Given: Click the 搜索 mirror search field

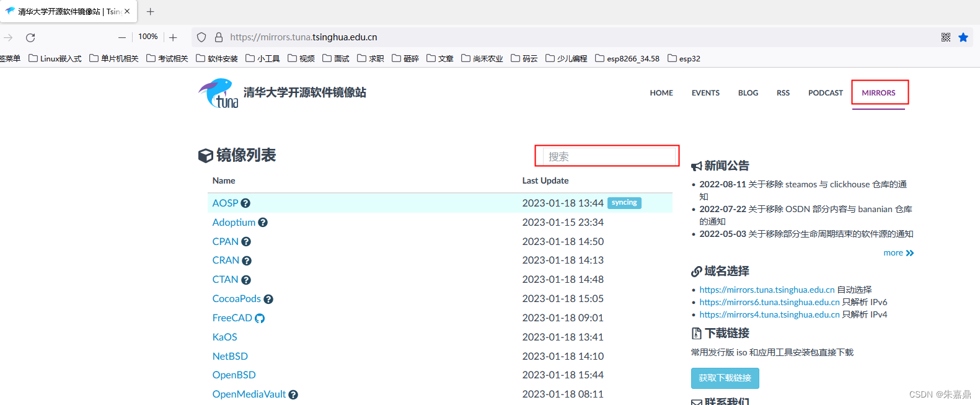Looking at the screenshot, I should [x=609, y=156].
